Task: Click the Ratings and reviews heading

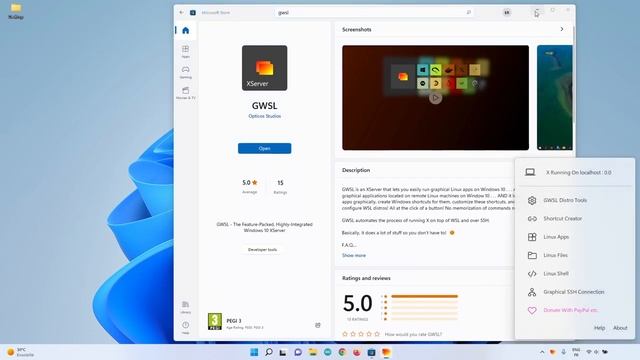Action: pos(366,278)
